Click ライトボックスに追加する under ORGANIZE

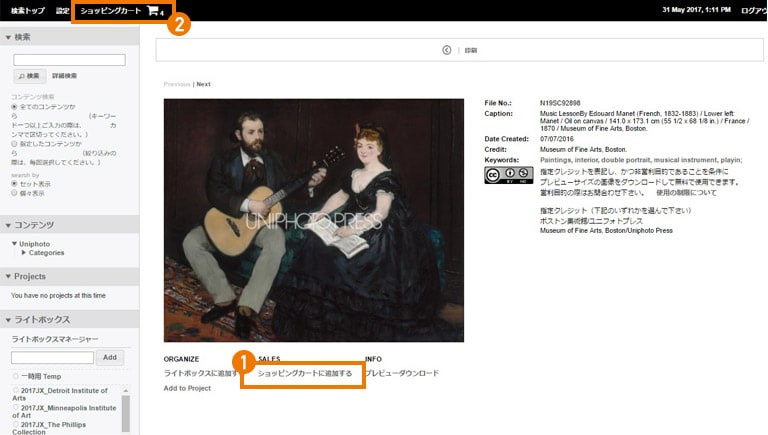[201, 373]
